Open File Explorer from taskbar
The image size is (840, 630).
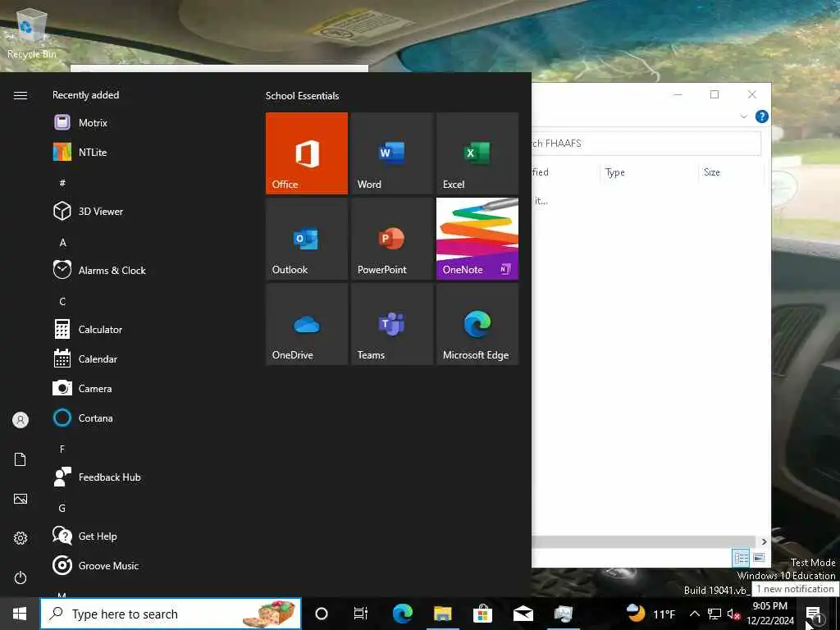tap(442, 614)
